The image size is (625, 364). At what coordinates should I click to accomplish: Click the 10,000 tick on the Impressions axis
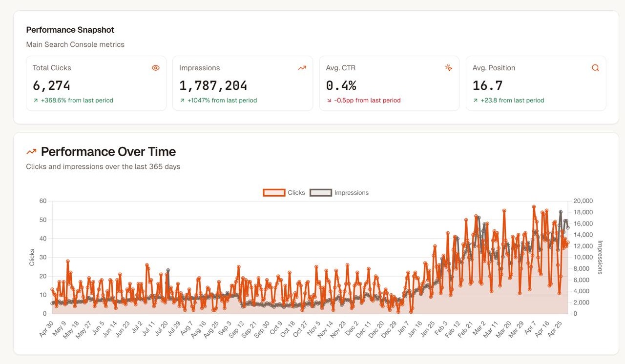click(x=583, y=257)
